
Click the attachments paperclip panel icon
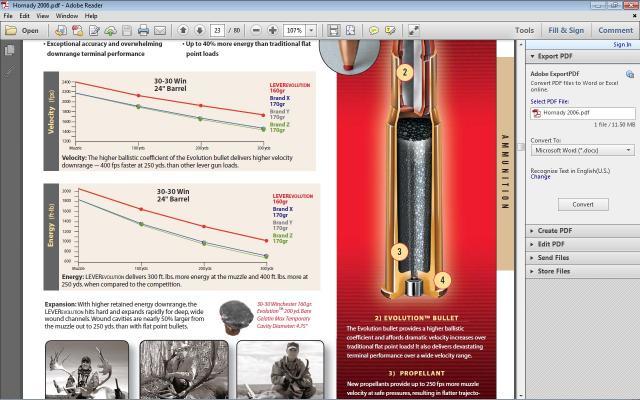(9, 71)
